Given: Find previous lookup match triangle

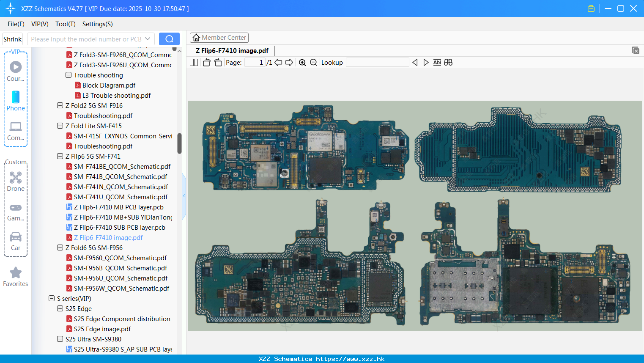Looking at the screenshot, I should click(x=415, y=62).
